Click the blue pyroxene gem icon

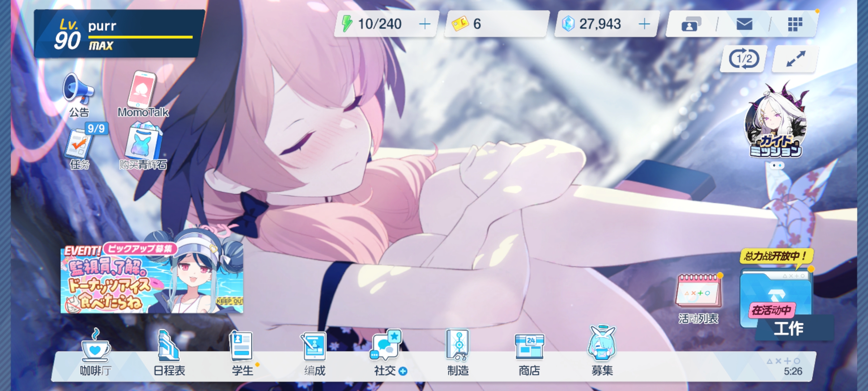pyautogui.click(x=568, y=24)
